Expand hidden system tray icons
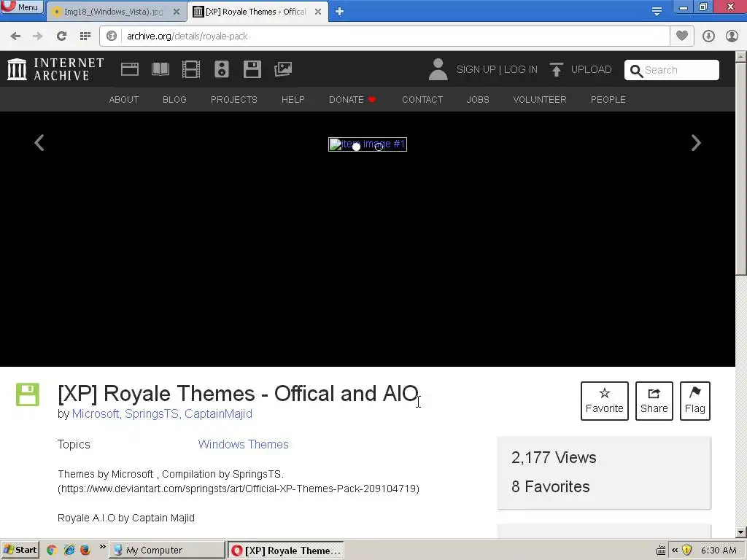This screenshot has height=560, width=747. (x=675, y=550)
